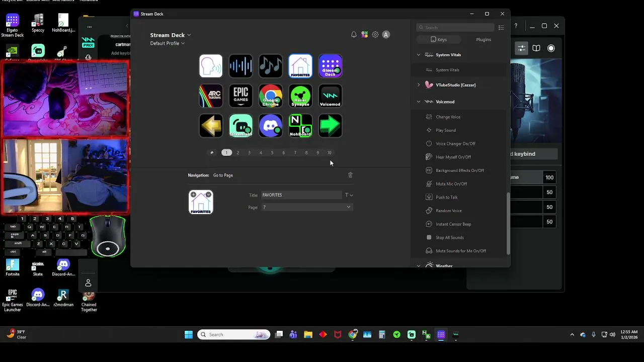Select the Streamlabs key
The image size is (644, 362).
click(x=240, y=126)
